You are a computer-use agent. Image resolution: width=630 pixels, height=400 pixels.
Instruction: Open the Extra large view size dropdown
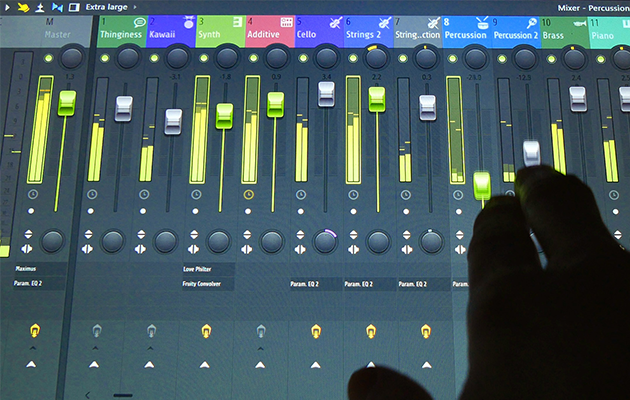tap(112, 7)
